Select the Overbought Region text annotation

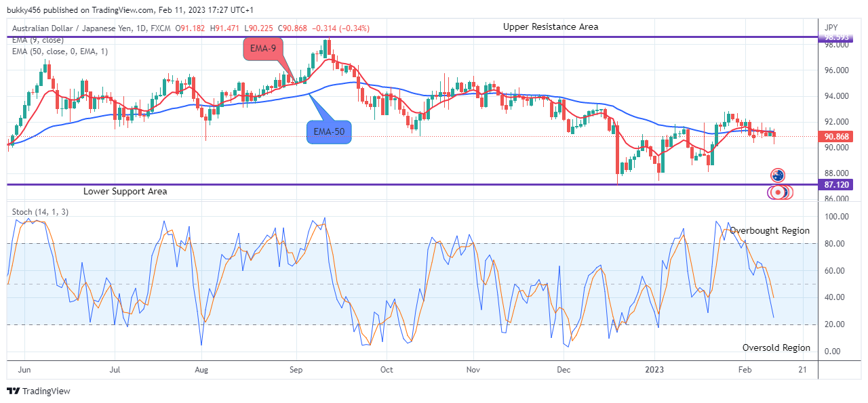(x=770, y=231)
